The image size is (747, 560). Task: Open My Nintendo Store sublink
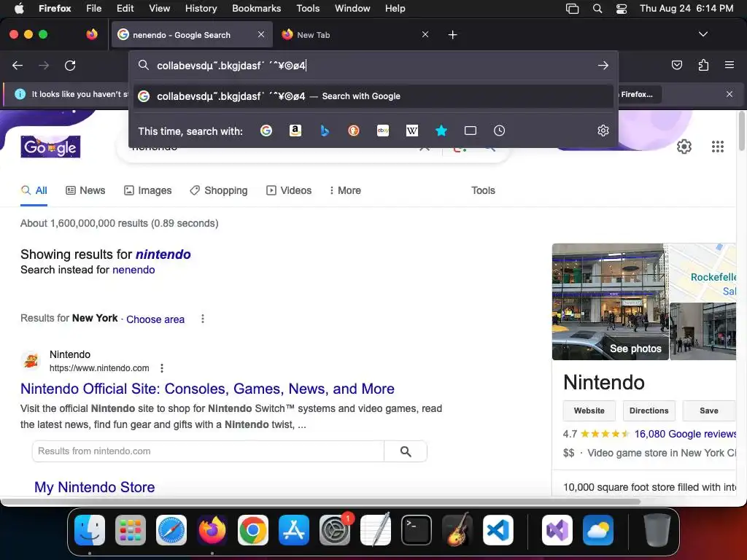[x=94, y=487]
